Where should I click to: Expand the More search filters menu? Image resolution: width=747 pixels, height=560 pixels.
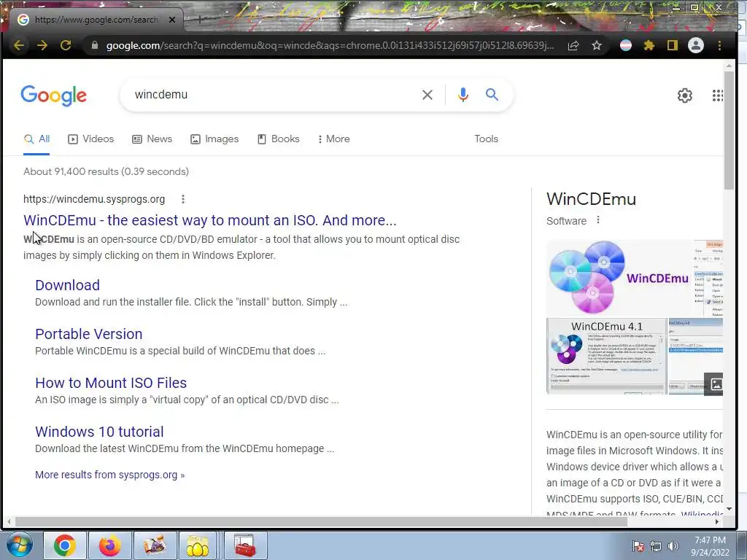[x=333, y=139]
